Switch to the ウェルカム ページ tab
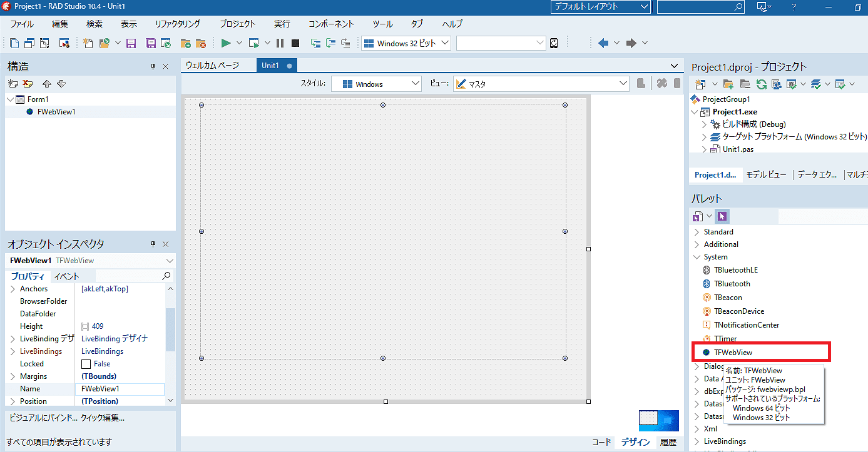Screen dimensions: 868x452 coord(213,66)
